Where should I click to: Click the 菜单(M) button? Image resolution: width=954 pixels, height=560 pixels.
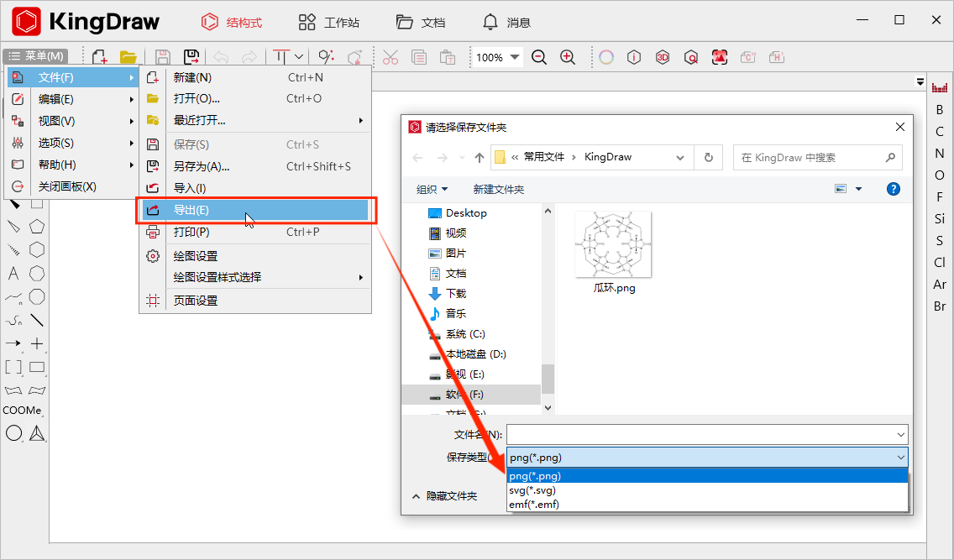click(35, 56)
